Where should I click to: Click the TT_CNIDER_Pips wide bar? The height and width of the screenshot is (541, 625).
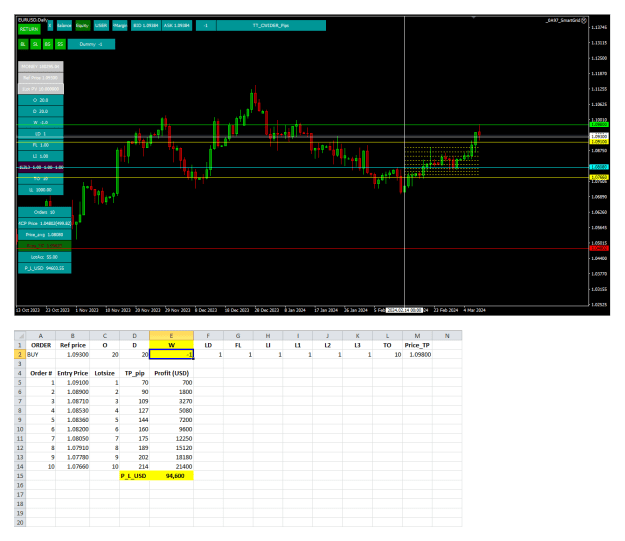pos(271,26)
